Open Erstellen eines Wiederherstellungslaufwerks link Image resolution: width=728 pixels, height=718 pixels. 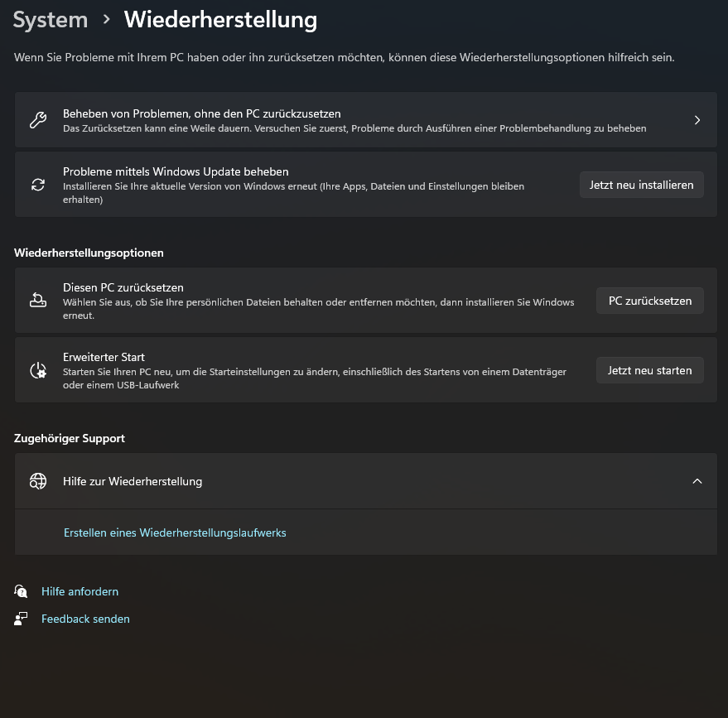tap(175, 532)
